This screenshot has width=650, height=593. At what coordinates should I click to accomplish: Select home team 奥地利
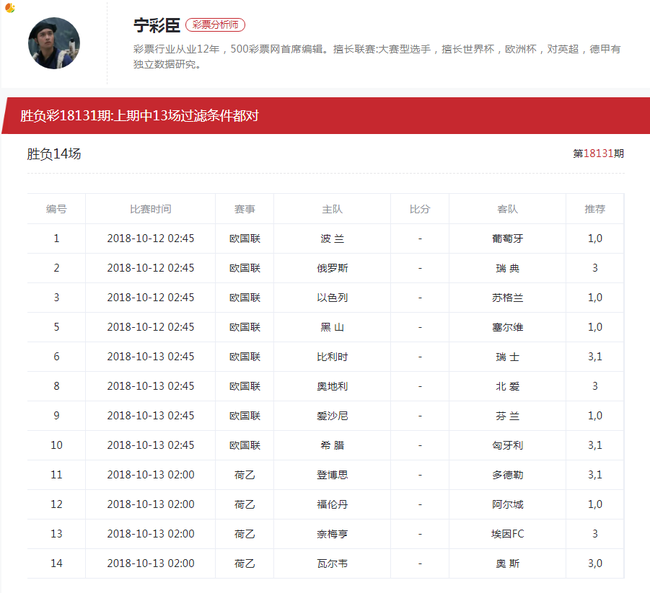332,386
